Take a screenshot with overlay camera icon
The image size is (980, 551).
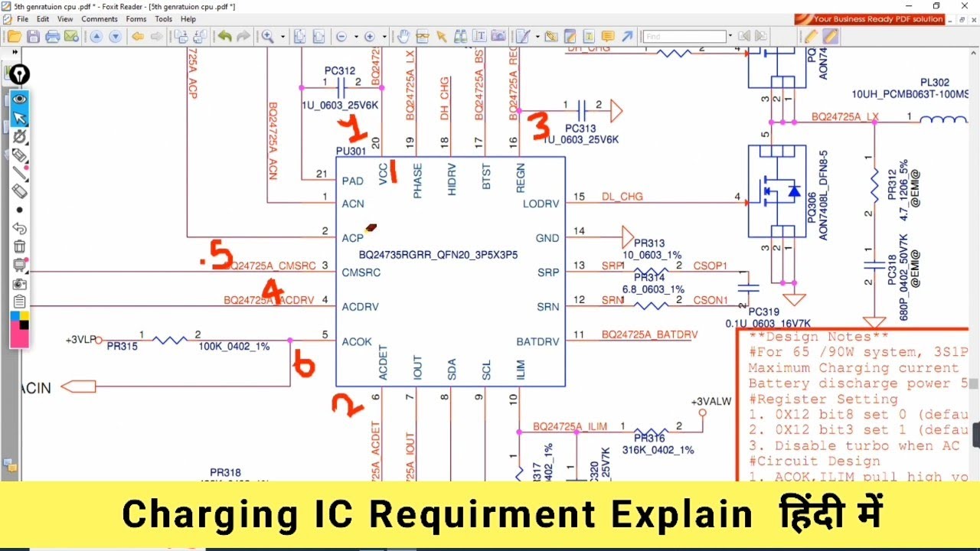click(19, 283)
